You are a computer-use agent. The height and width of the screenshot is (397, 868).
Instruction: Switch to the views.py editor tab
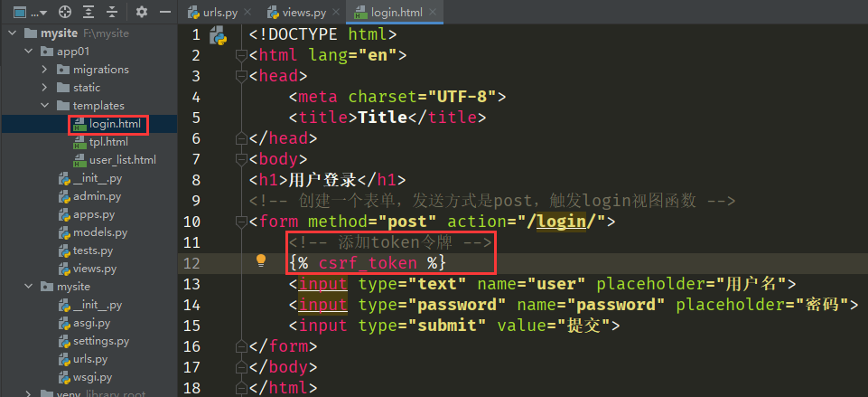301,13
